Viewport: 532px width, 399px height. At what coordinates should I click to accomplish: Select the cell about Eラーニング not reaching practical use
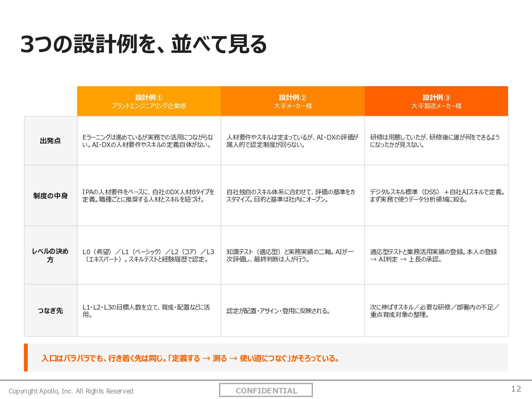pos(149,141)
